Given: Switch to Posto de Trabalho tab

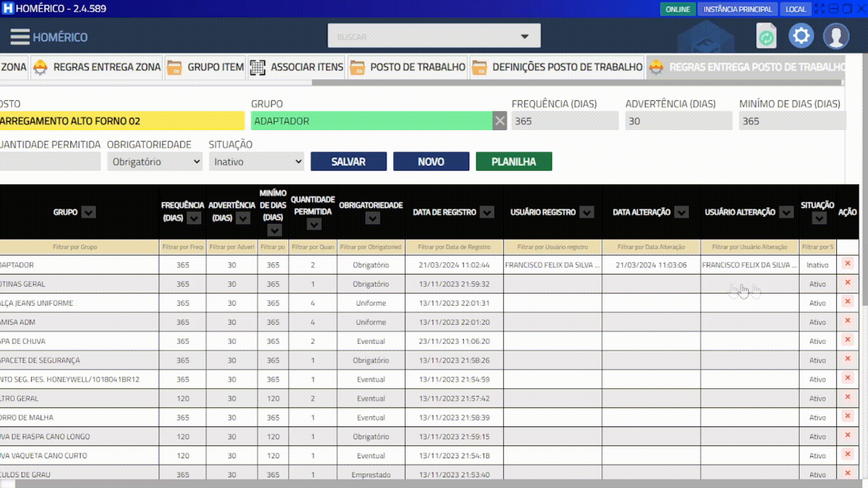Looking at the screenshot, I should (417, 67).
